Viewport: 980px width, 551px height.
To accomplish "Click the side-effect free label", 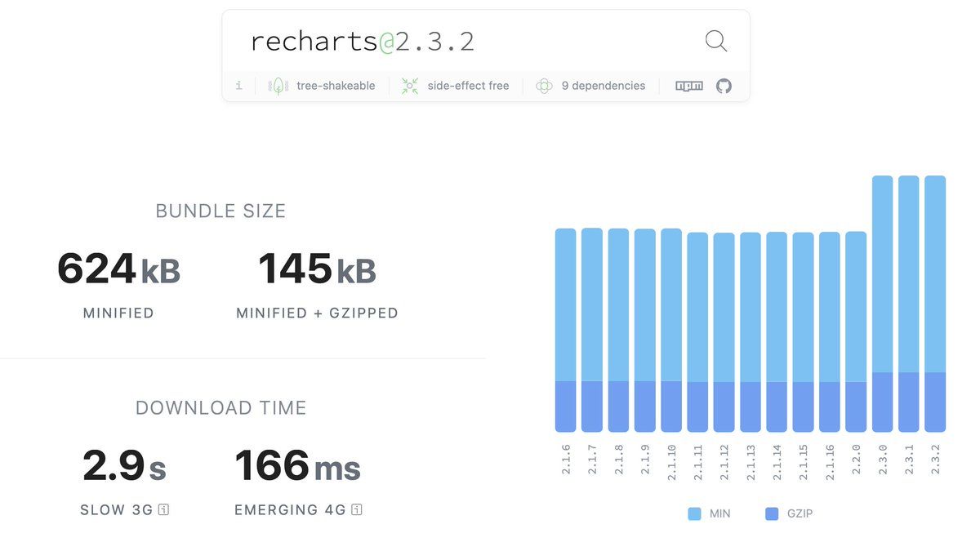I will click(x=468, y=86).
